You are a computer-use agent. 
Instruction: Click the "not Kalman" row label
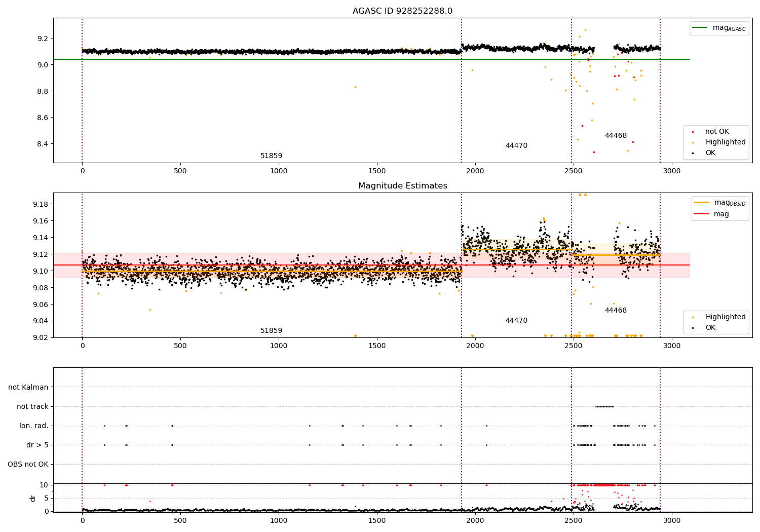(x=28, y=387)
